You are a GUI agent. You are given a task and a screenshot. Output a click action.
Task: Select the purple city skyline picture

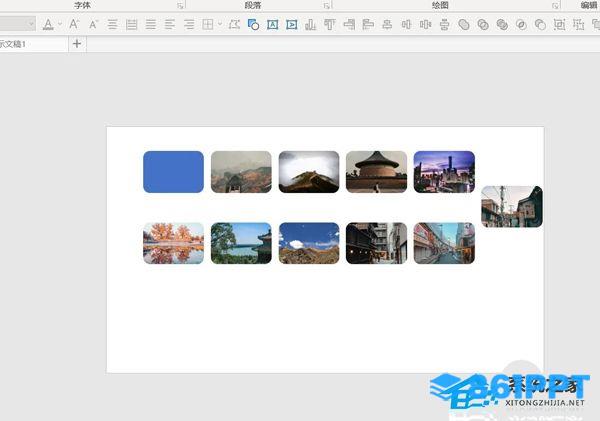(x=444, y=172)
